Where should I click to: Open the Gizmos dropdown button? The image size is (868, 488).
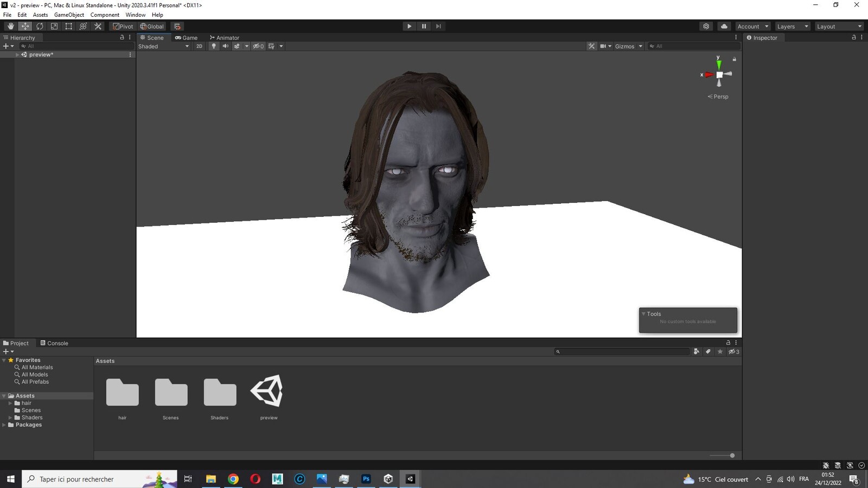[629, 46]
